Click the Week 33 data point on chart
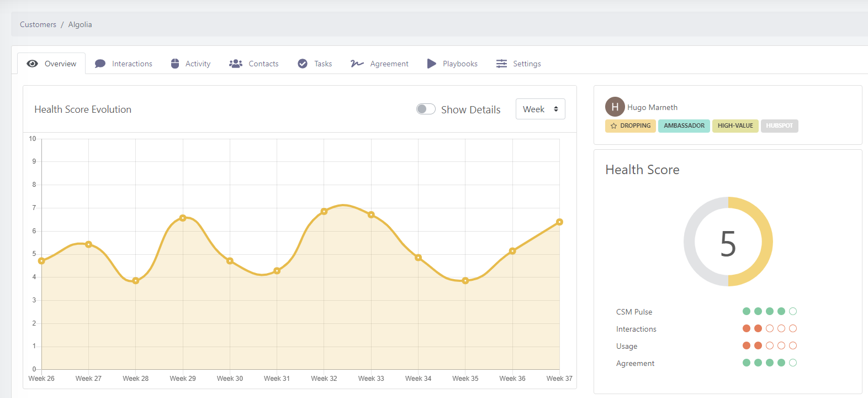 pos(371,214)
